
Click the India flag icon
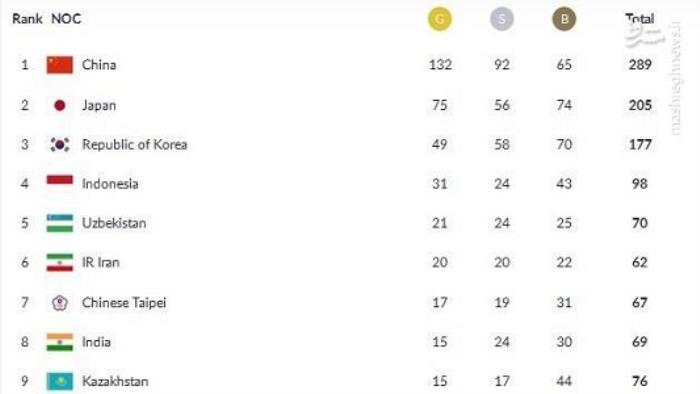click(60, 342)
